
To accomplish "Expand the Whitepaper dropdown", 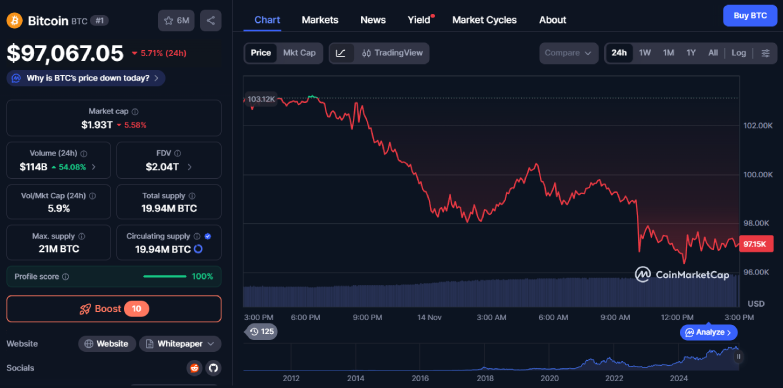I will [180, 344].
